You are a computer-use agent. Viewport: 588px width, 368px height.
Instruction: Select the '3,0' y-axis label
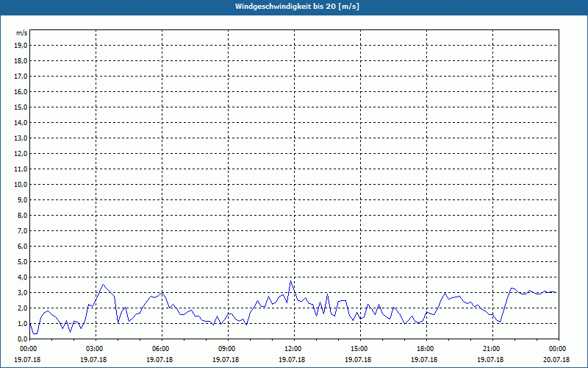pos(22,292)
